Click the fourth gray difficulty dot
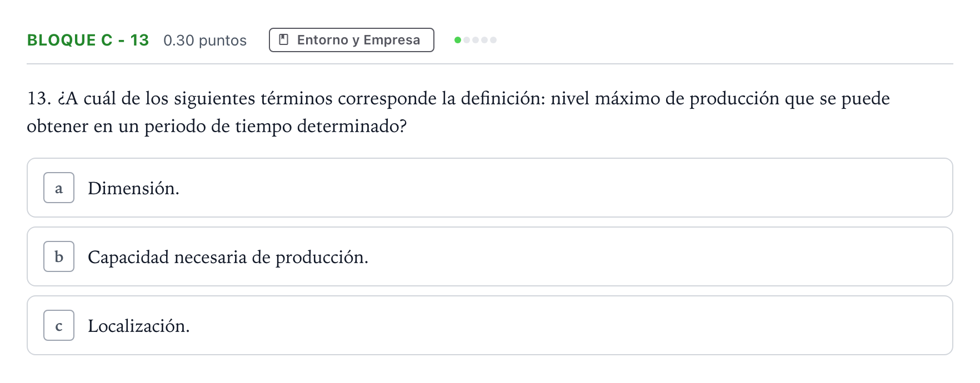Viewport: 980px width, 383px height. pyautogui.click(x=484, y=40)
